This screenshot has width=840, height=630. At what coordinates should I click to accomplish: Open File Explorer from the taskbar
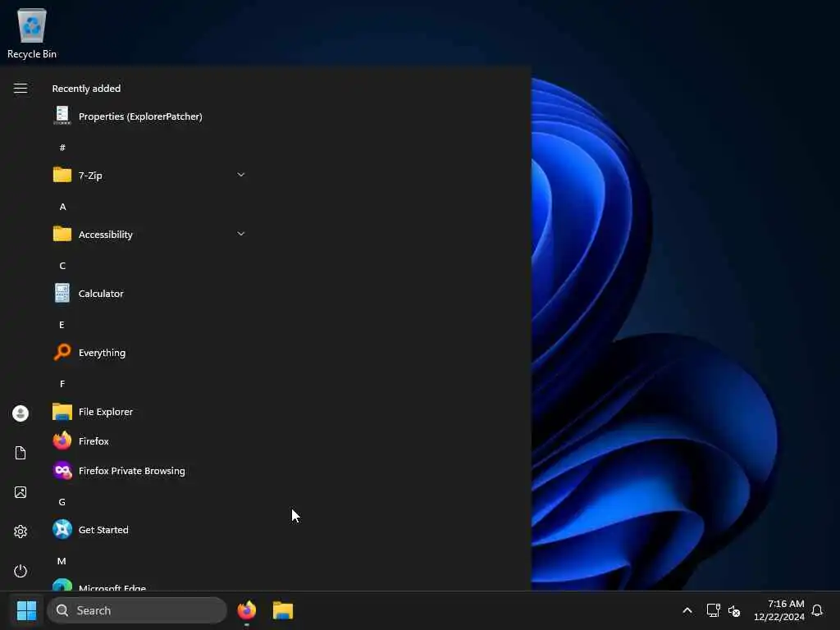pos(283,610)
